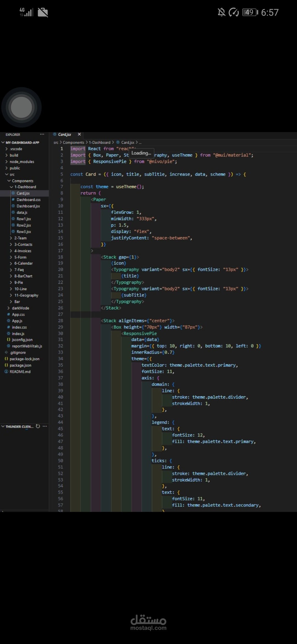Open Explorer more actions ellipsis
Viewport: 297px width, 644px height.
point(42,134)
